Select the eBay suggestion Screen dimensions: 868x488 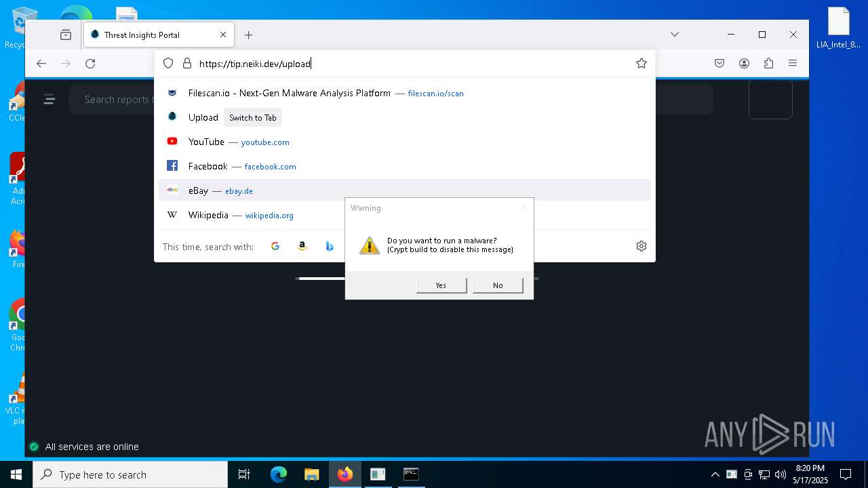pyautogui.click(x=405, y=191)
